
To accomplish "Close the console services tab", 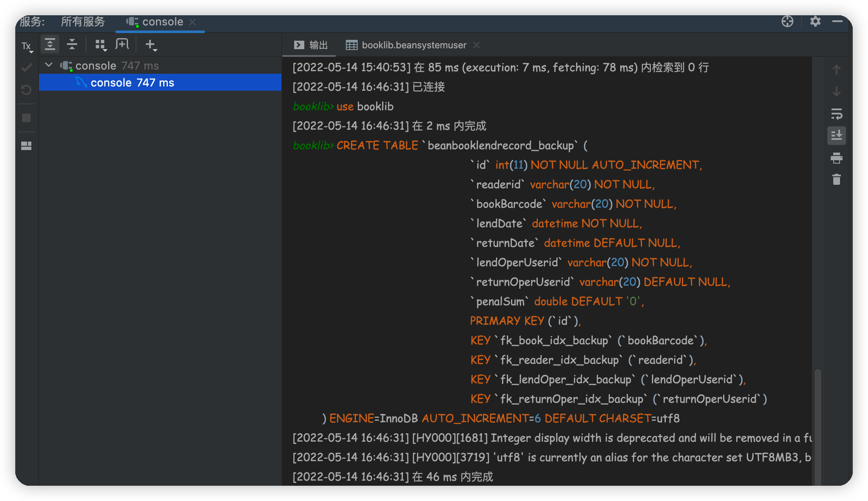I will click(193, 22).
